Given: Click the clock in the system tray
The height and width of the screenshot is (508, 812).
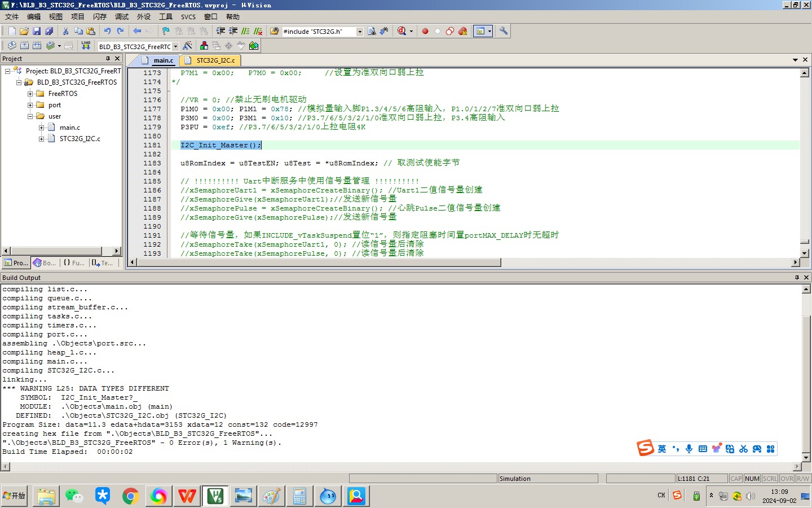Looking at the screenshot, I should point(779,496).
